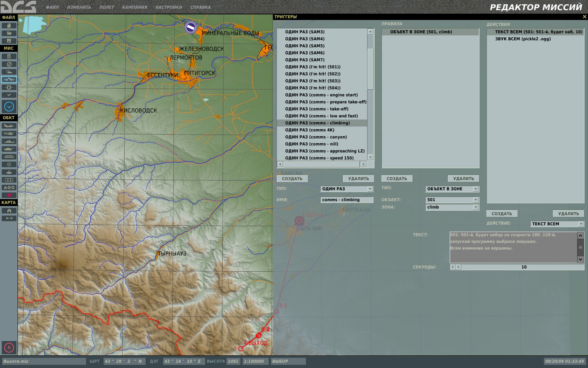Image resolution: width=588 pixels, height=368 pixels.
Task: Open the rule type dropdown ОБЪЕКТ В ЗОНЕ
Action: coord(452,189)
